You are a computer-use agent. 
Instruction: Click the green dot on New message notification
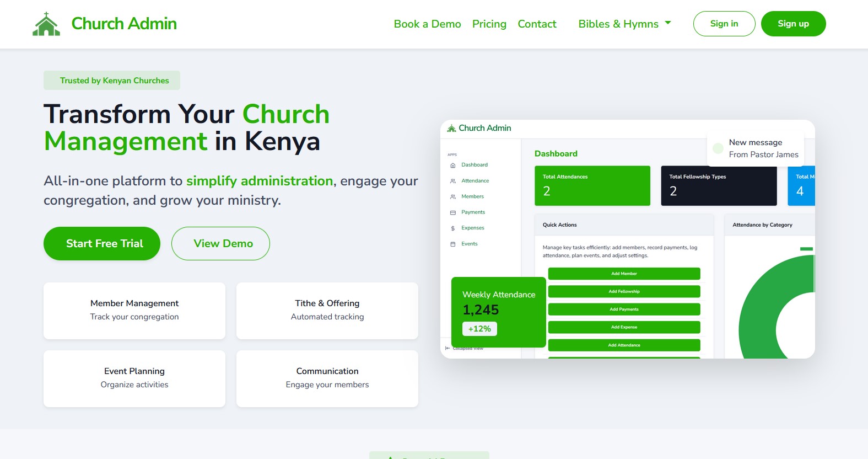pyautogui.click(x=718, y=148)
